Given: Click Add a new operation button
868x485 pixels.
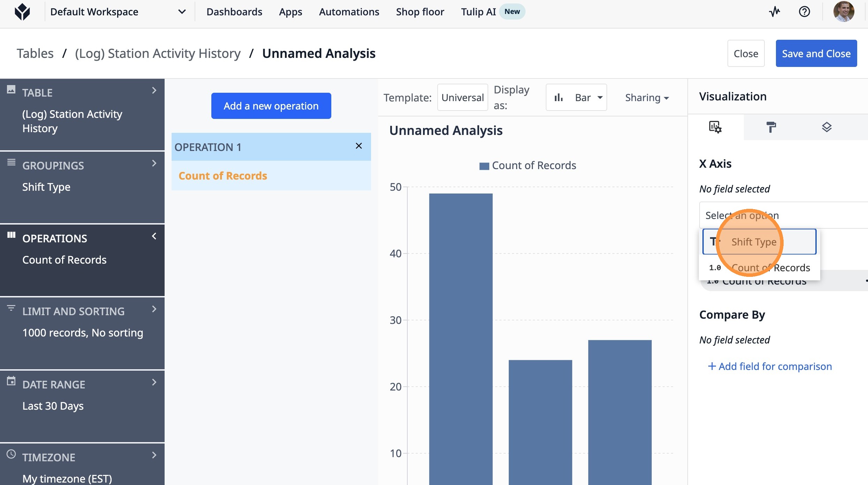Looking at the screenshot, I should (x=271, y=106).
